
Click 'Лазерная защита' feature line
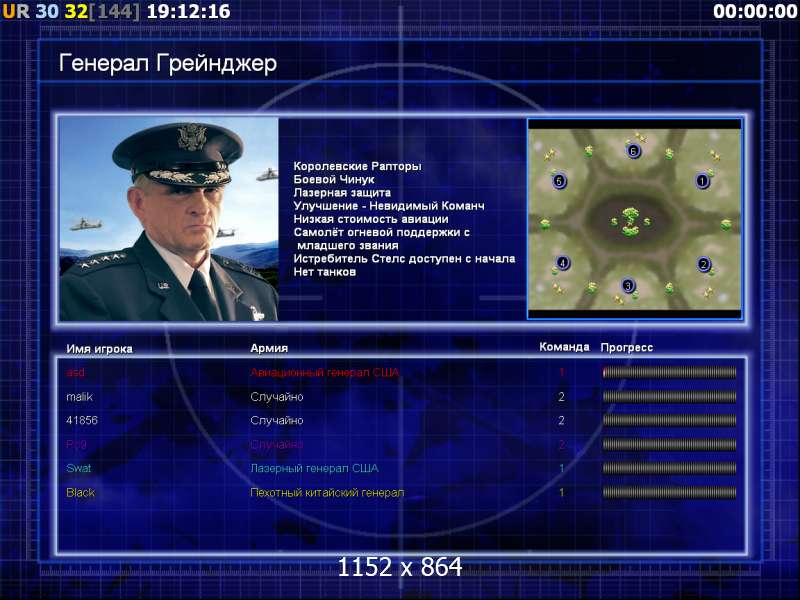pyautogui.click(x=342, y=193)
